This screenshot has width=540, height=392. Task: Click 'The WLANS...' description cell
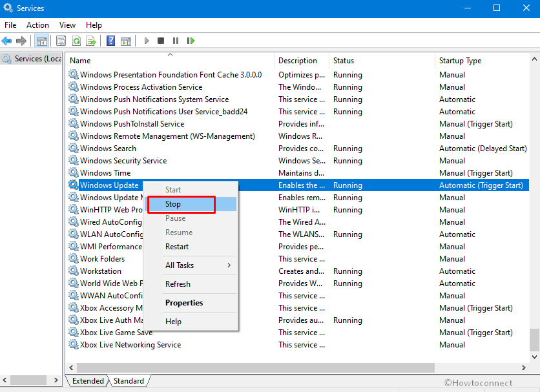pos(302,234)
